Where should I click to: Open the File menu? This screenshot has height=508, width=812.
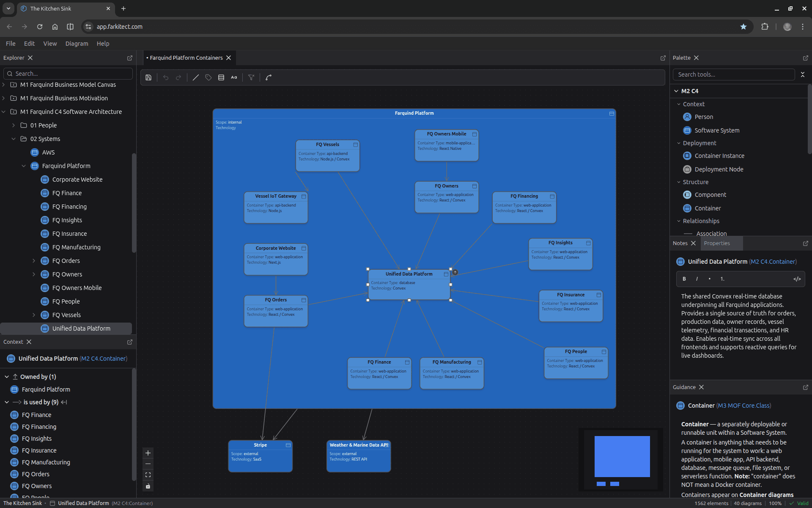(x=11, y=44)
